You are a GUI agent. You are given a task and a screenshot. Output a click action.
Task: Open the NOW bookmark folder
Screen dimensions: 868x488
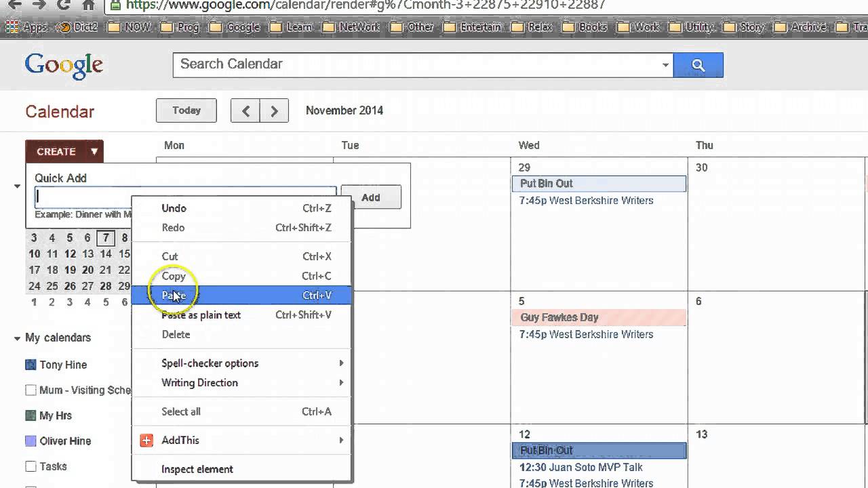coord(129,27)
